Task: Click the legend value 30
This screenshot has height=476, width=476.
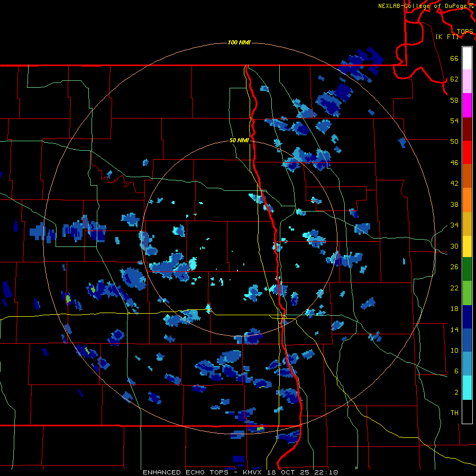Action: [454, 246]
